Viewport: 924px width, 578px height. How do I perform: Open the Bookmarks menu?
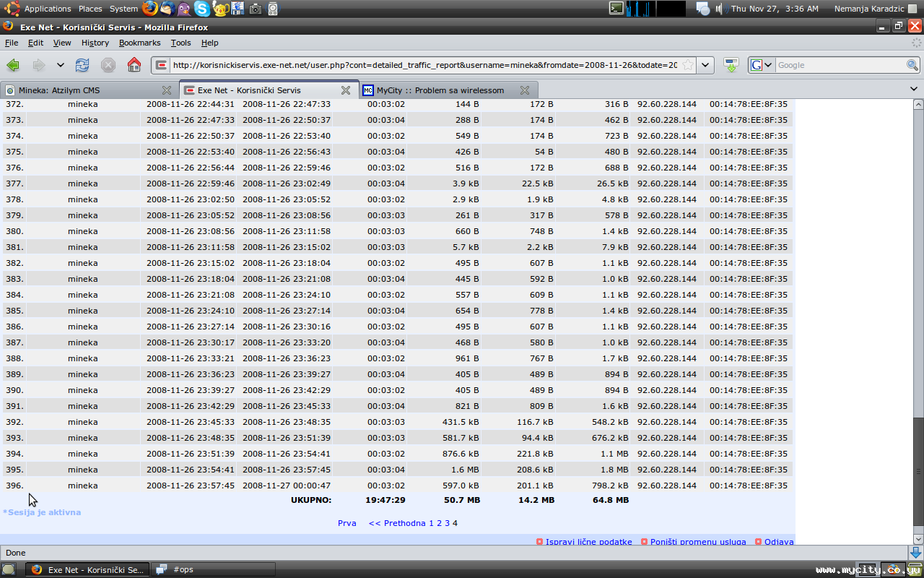140,43
